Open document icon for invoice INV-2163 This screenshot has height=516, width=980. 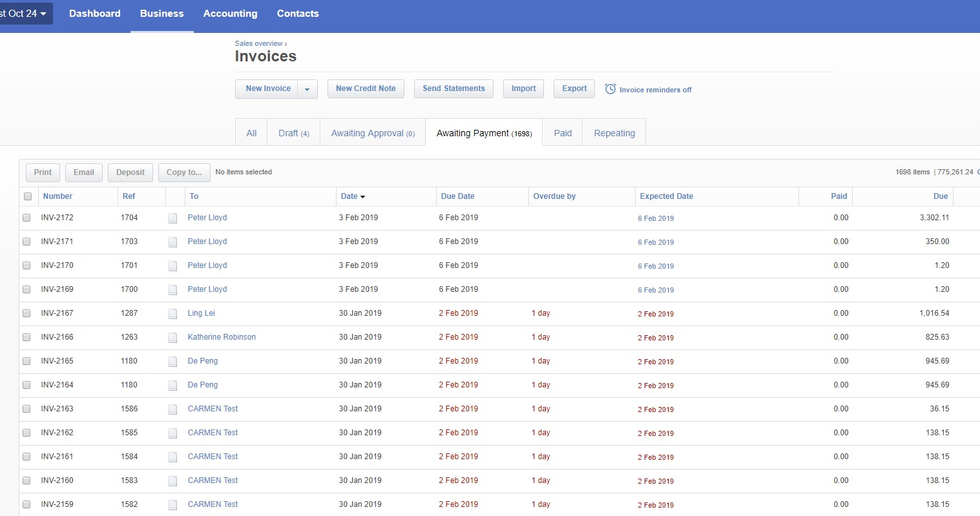click(172, 409)
